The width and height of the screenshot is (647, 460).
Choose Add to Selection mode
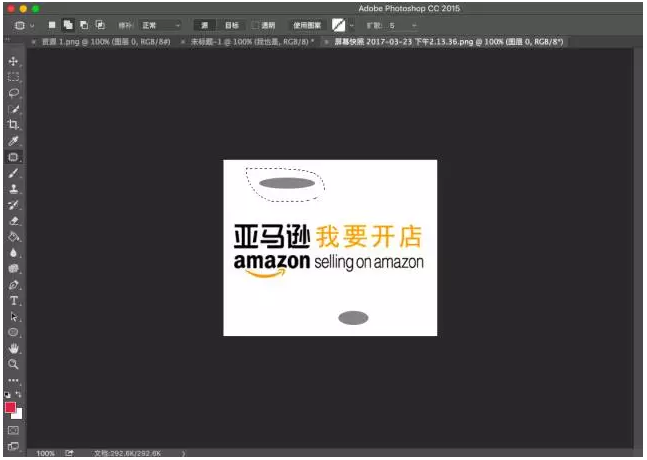(68, 25)
